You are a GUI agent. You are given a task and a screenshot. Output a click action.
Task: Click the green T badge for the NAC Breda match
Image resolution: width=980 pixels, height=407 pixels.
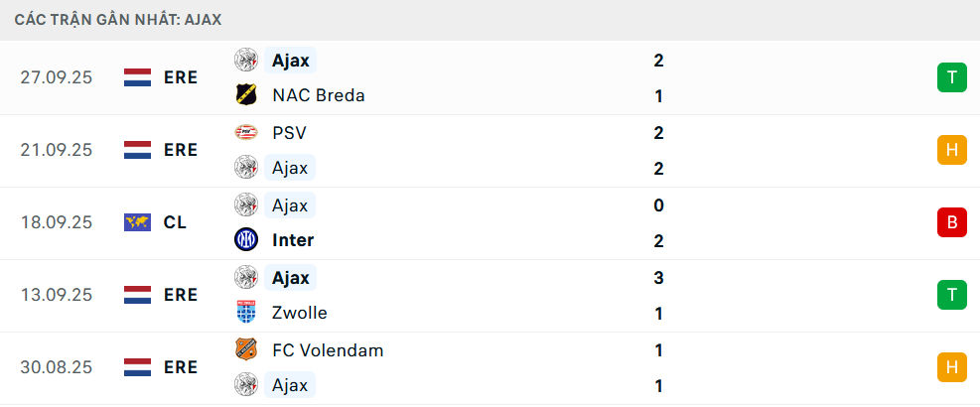tap(951, 77)
